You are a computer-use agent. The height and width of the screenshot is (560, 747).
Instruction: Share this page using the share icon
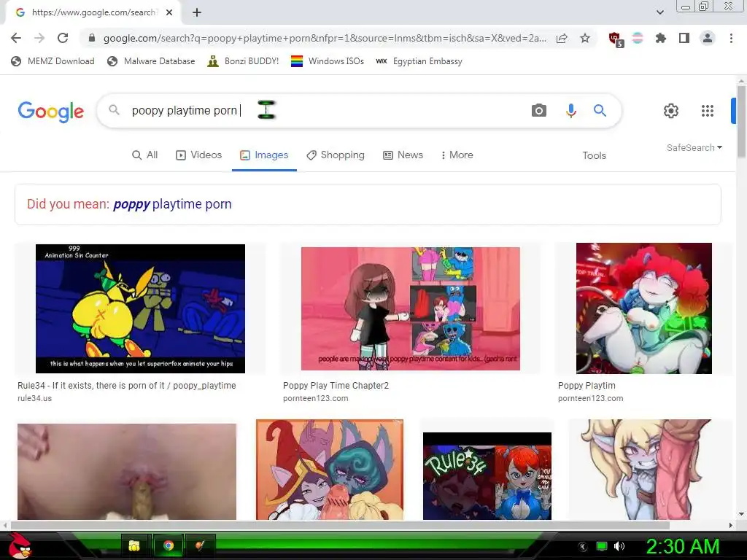pyautogui.click(x=562, y=38)
